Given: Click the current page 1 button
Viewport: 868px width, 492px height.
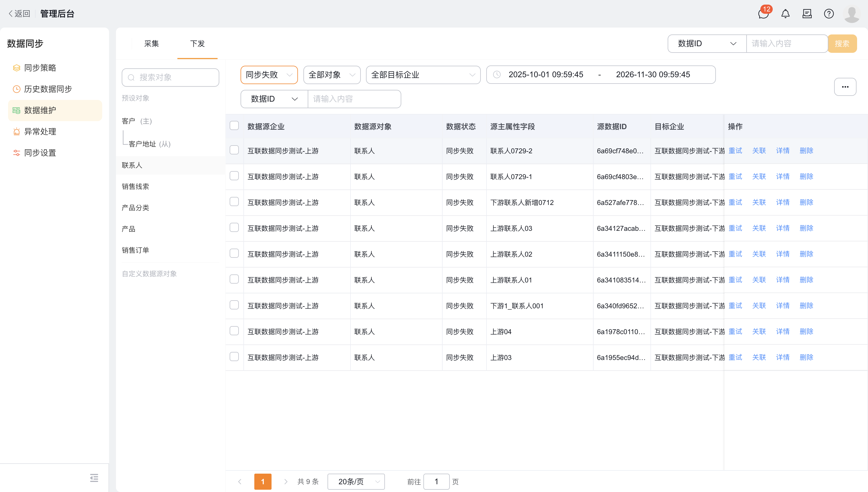Looking at the screenshot, I should click(263, 482).
